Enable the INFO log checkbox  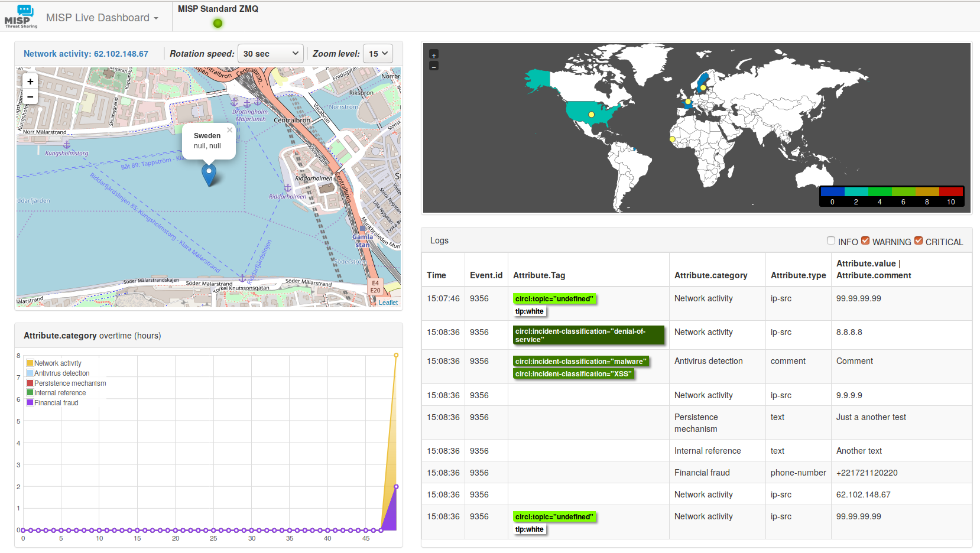coord(831,241)
